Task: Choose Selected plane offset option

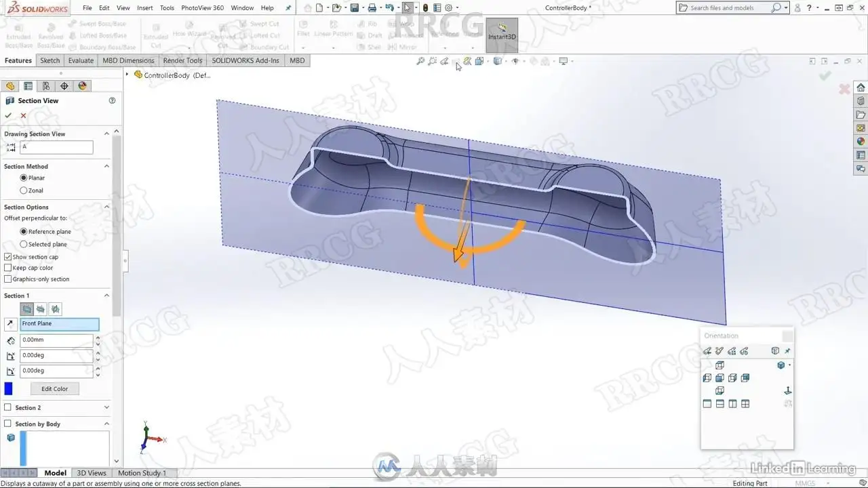Action: point(24,244)
